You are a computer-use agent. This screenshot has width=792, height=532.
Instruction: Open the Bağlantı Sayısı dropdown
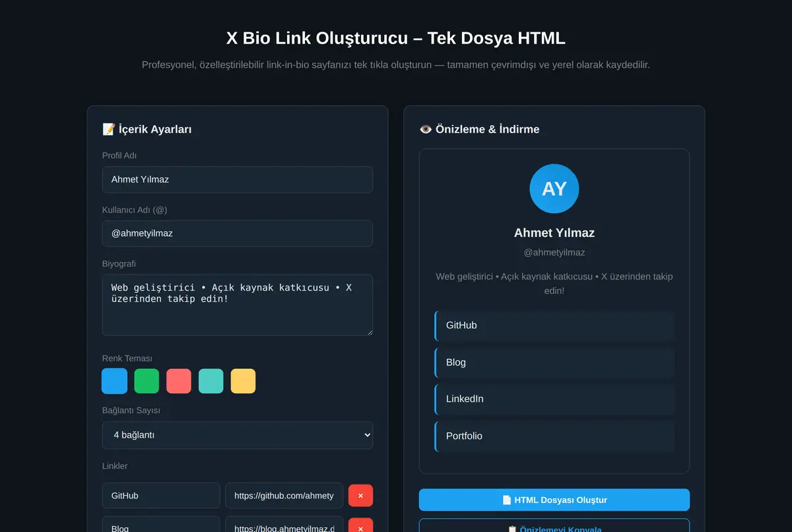click(238, 435)
